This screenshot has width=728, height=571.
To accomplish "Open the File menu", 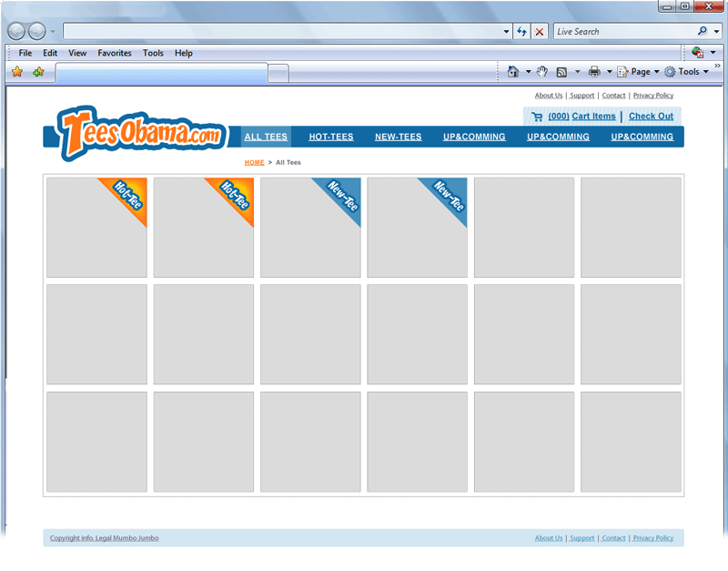I will click(25, 53).
